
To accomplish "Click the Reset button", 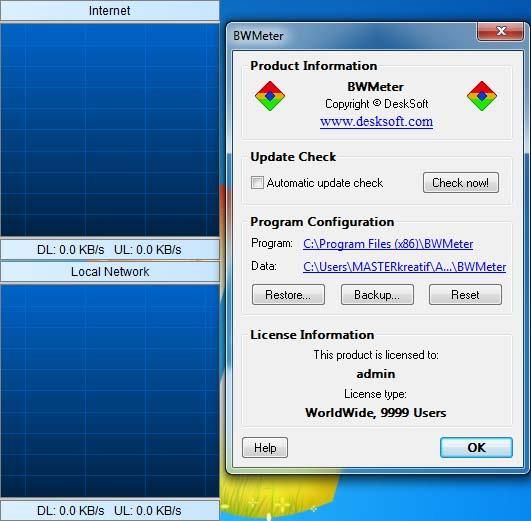I will point(465,295).
